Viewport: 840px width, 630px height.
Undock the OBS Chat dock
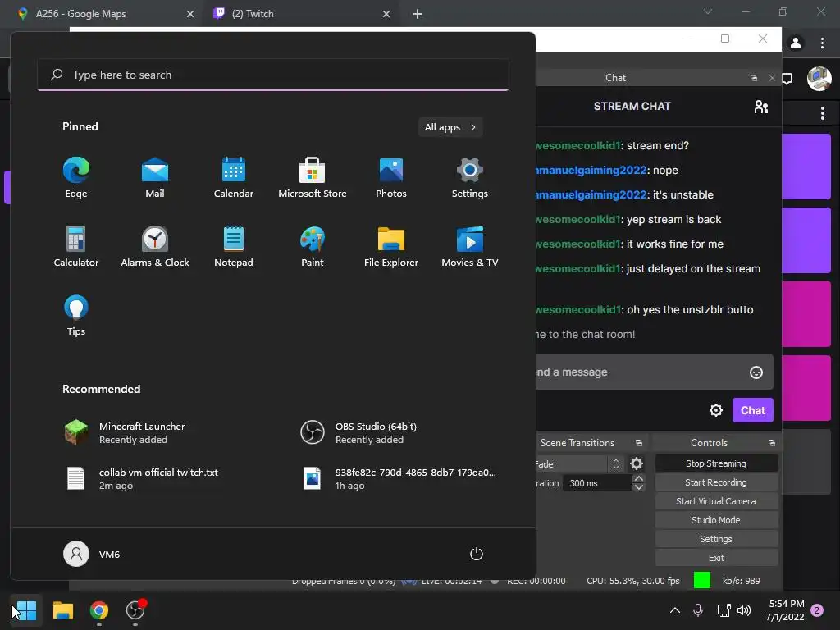(x=754, y=78)
